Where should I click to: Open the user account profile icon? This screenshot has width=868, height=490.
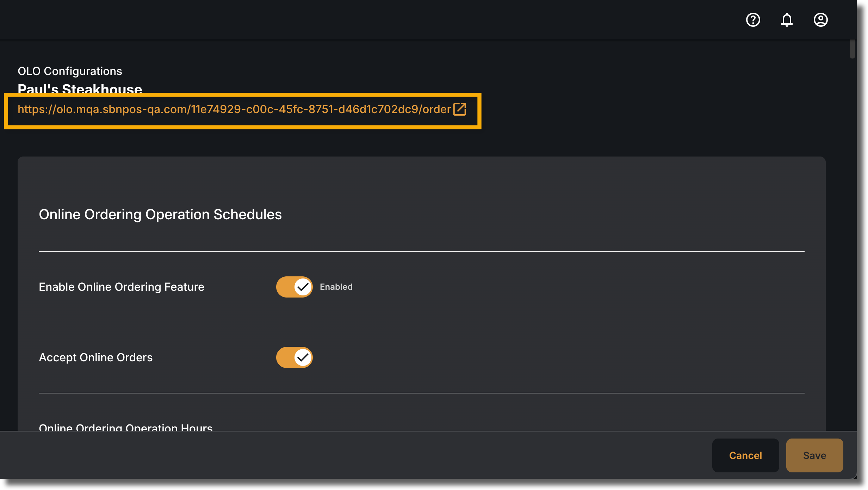pyautogui.click(x=820, y=20)
